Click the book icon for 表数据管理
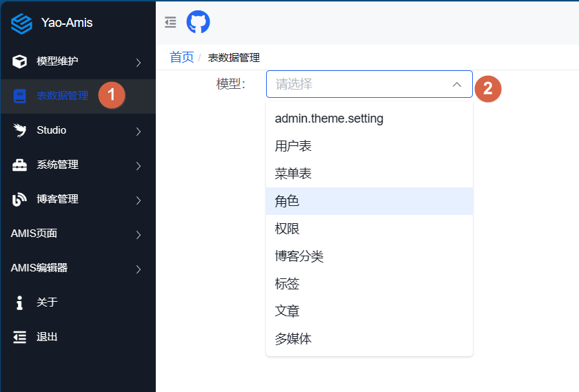 coord(20,96)
